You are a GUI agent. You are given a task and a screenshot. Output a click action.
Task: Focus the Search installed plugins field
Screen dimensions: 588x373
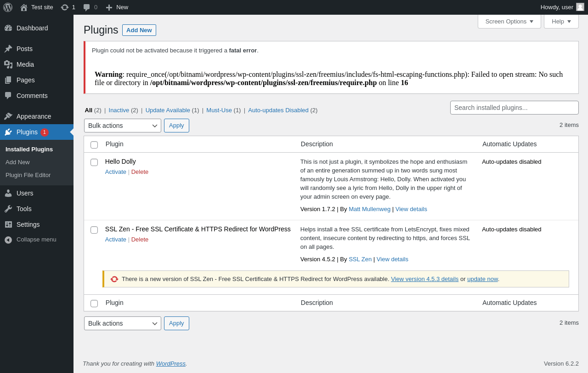coord(514,108)
